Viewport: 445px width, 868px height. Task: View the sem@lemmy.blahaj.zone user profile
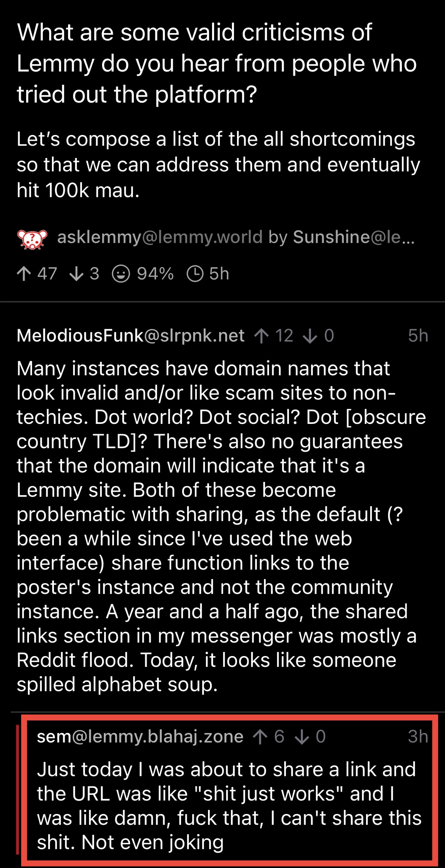pyautogui.click(x=140, y=737)
